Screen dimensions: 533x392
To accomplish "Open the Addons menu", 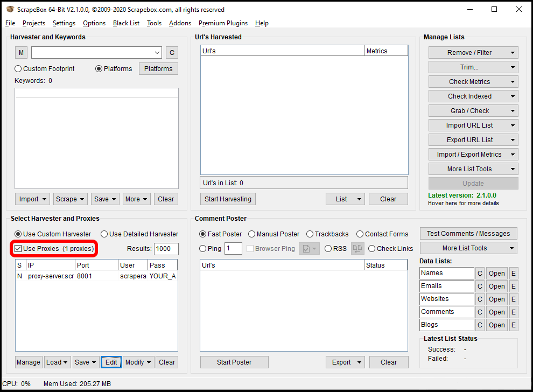I will (180, 23).
